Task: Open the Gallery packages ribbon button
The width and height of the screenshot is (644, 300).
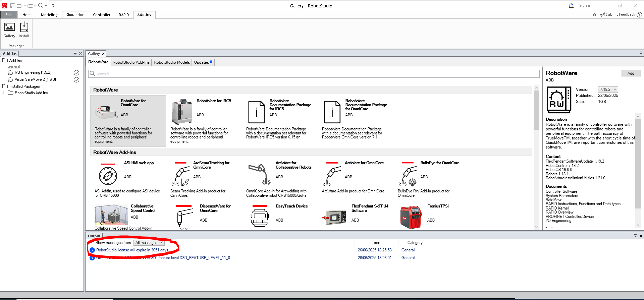Action: coord(9,30)
